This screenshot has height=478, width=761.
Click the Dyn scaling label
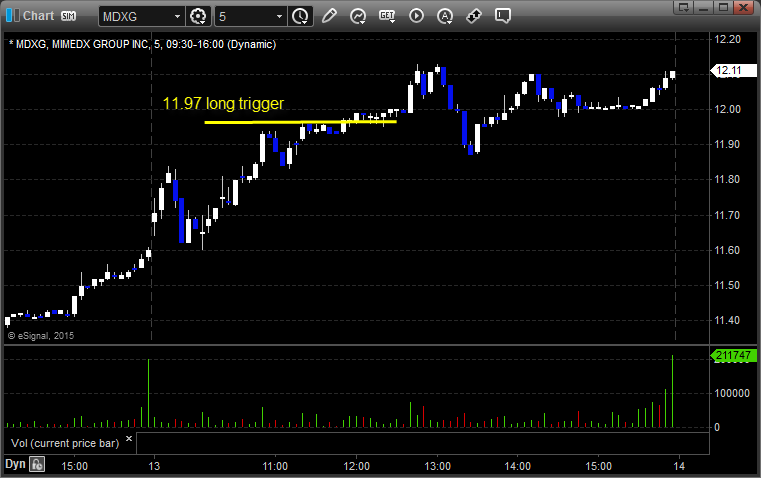click(15, 464)
